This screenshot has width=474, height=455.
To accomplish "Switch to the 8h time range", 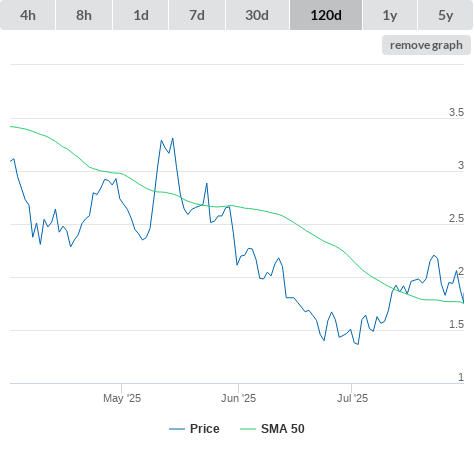I will pyautogui.click(x=84, y=15).
